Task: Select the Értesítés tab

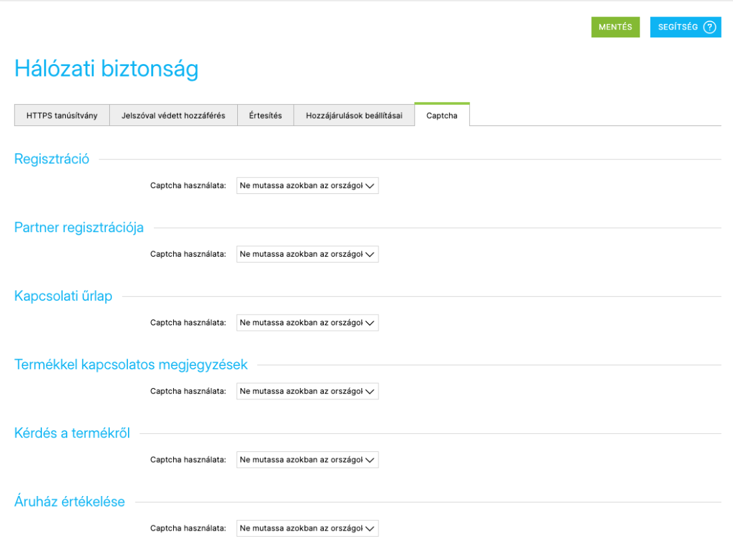Action: pyautogui.click(x=265, y=115)
